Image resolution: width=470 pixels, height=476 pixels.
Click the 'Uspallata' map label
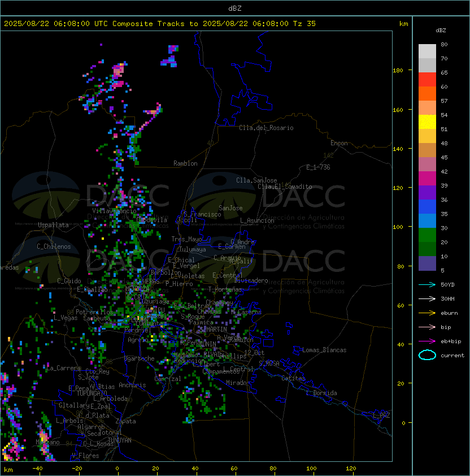click(53, 225)
